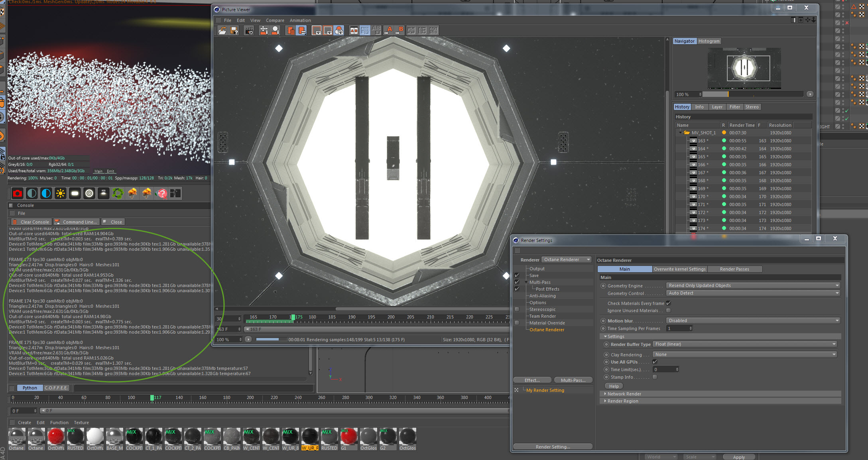The width and height of the screenshot is (868, 460).
Task: Expand the Network Render section
Action: (x=624, y=394)
